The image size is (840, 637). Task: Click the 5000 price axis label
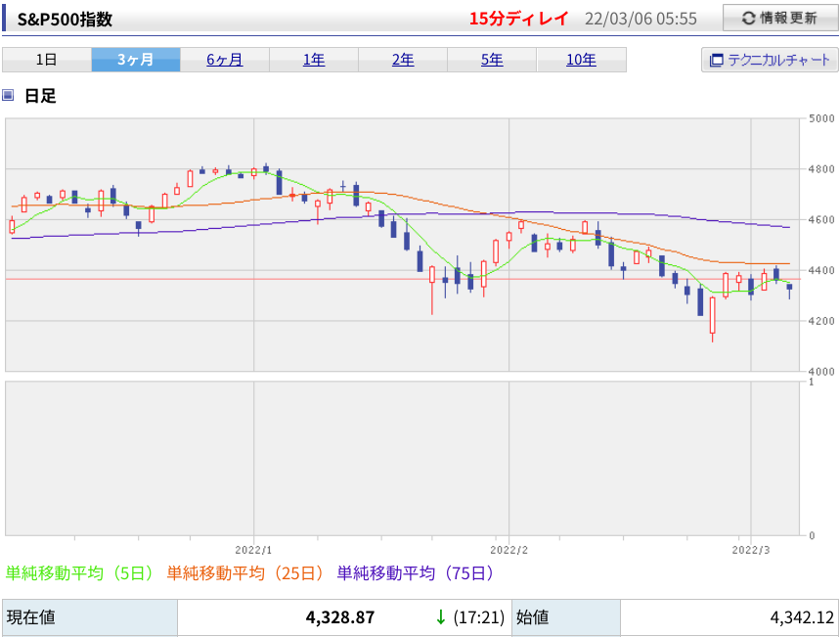821,118
